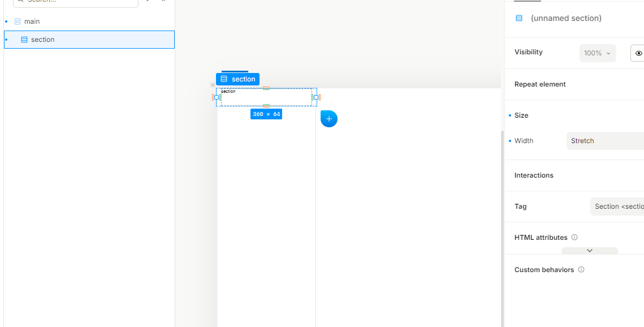Open the Tag Section dropdown

(617, 206)
